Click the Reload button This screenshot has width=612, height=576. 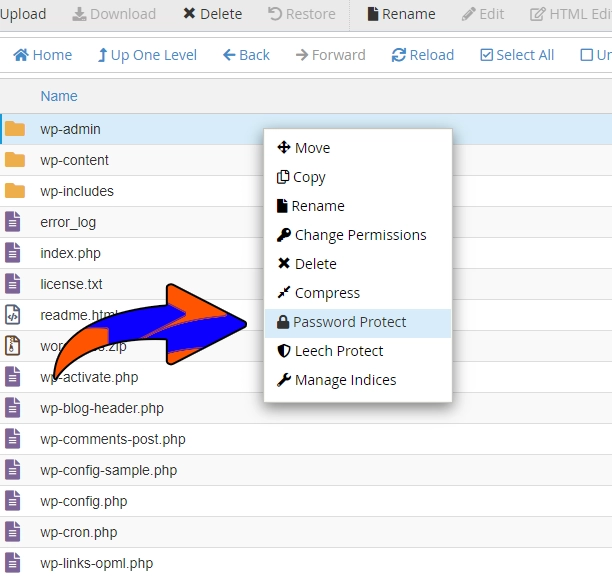(x=422, y=55)
